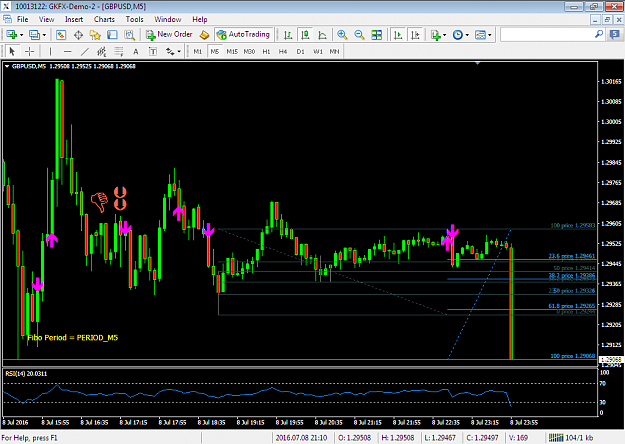Click the chart window icon left of File
The width and height of the screenshot is (625, 444).
point(7,19)
